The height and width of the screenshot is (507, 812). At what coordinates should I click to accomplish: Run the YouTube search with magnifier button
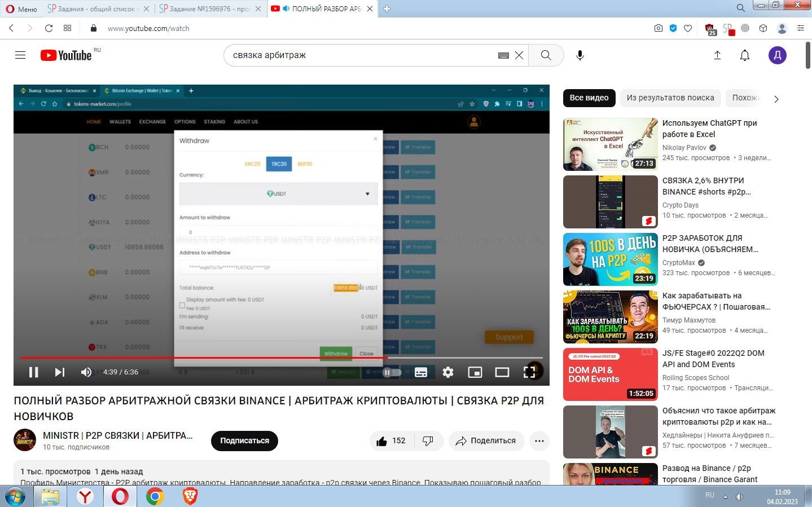546,55
